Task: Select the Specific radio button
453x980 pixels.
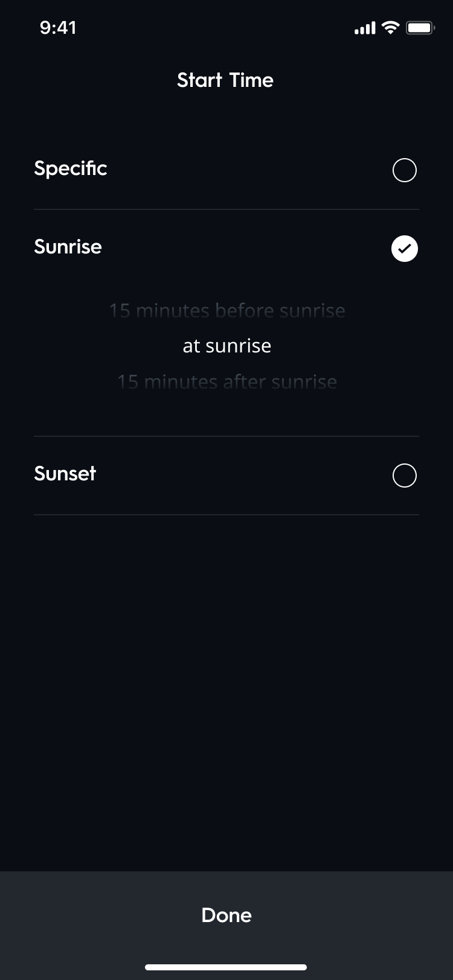Action: pyautogui.click(x=405, y=170)
